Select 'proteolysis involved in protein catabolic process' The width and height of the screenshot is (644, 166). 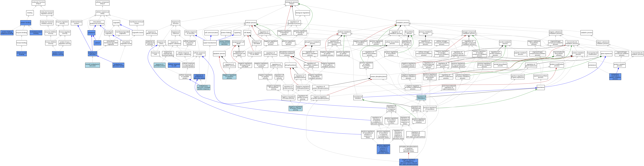pyautogui.click(x=615, y=77)
